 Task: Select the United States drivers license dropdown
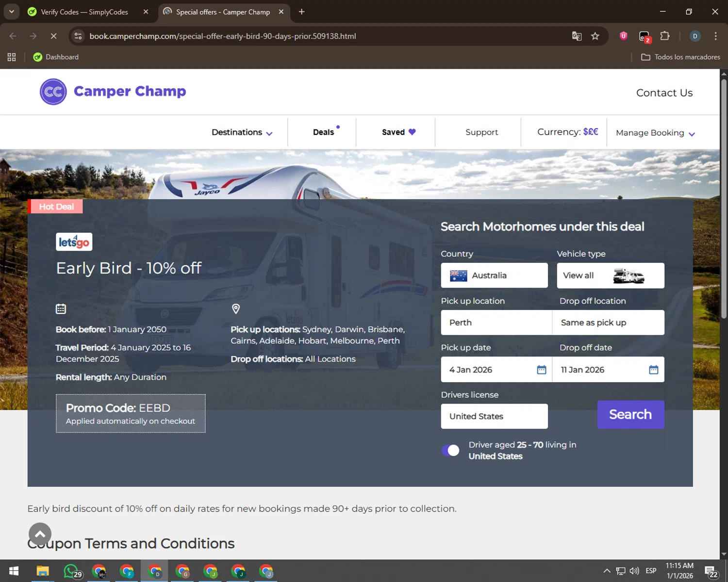pyautogui.click(x=494, y=416)
